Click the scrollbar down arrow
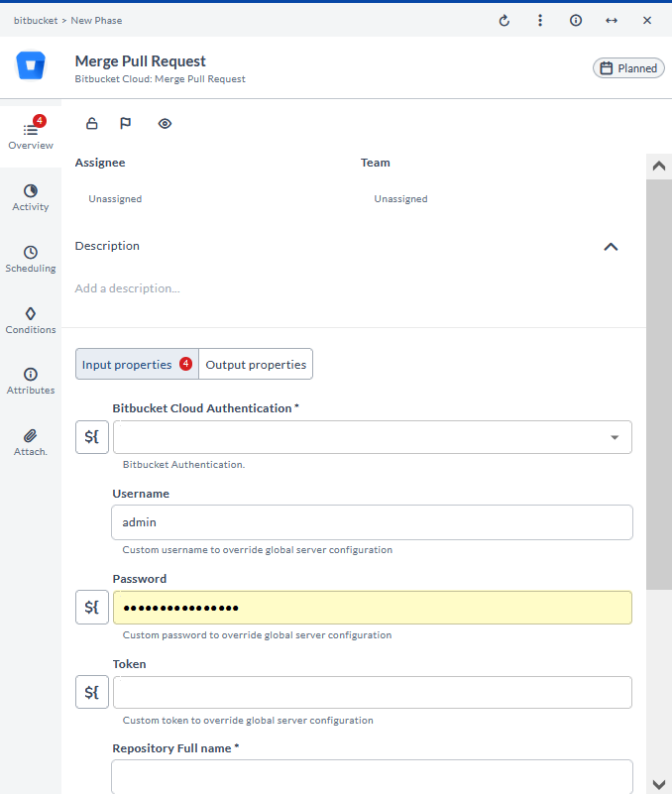672x794 pixels. point(658,784)
